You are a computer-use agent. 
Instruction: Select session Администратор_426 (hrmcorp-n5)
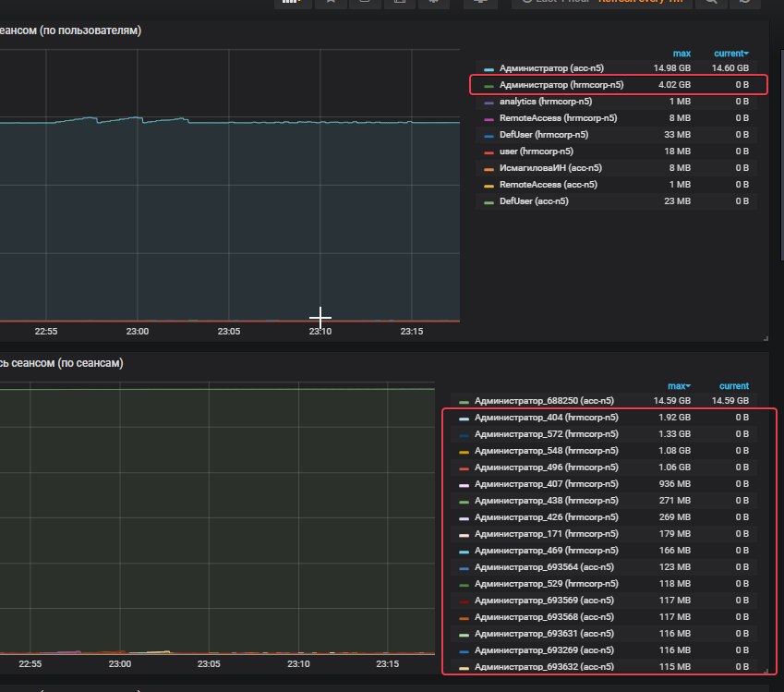pyautogui.click(x=546, y=517)
